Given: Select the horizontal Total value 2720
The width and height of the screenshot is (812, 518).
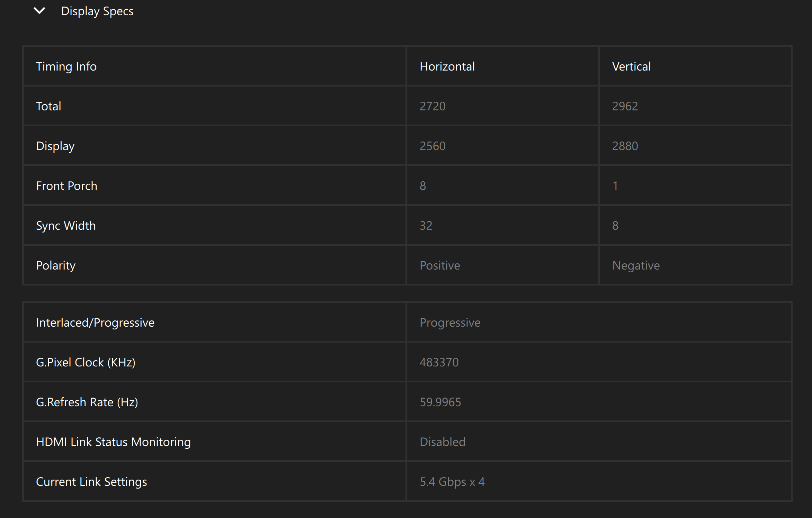Looking at the screenshot, I should [x=432, y=106].
